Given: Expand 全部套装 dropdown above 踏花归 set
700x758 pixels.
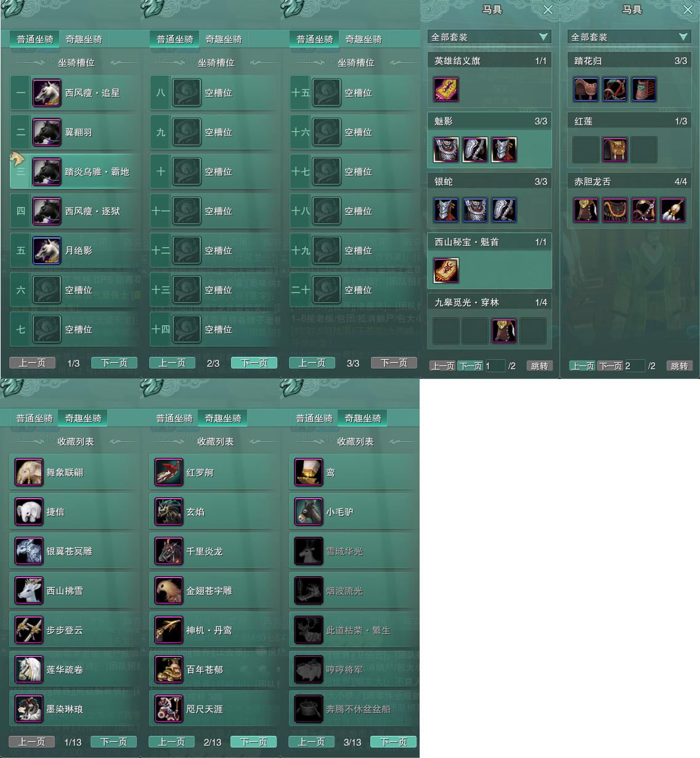Looking at the screenshot, I should tap(629, 37).
